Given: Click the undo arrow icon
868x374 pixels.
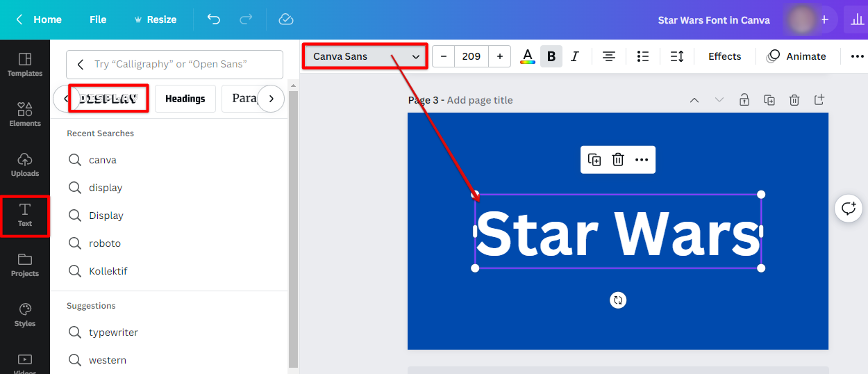Looking at the screenshot, I should pyautogui.click(x=214, y=19).
